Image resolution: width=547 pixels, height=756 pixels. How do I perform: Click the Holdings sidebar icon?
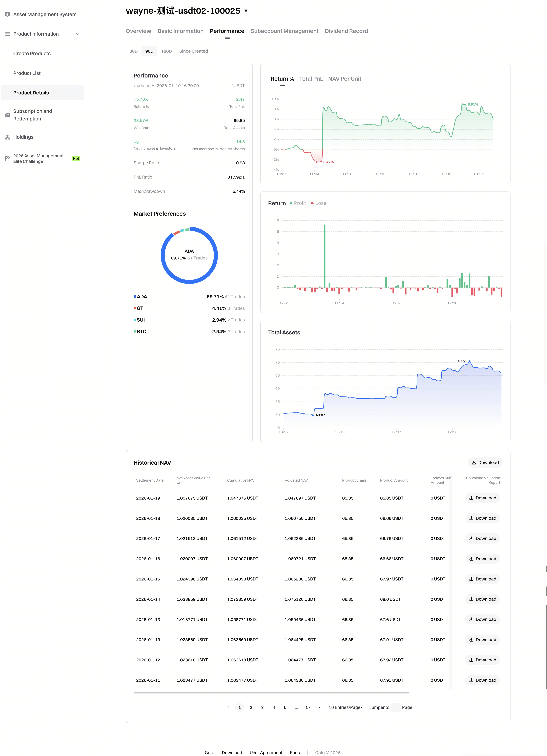click(7, 137)
